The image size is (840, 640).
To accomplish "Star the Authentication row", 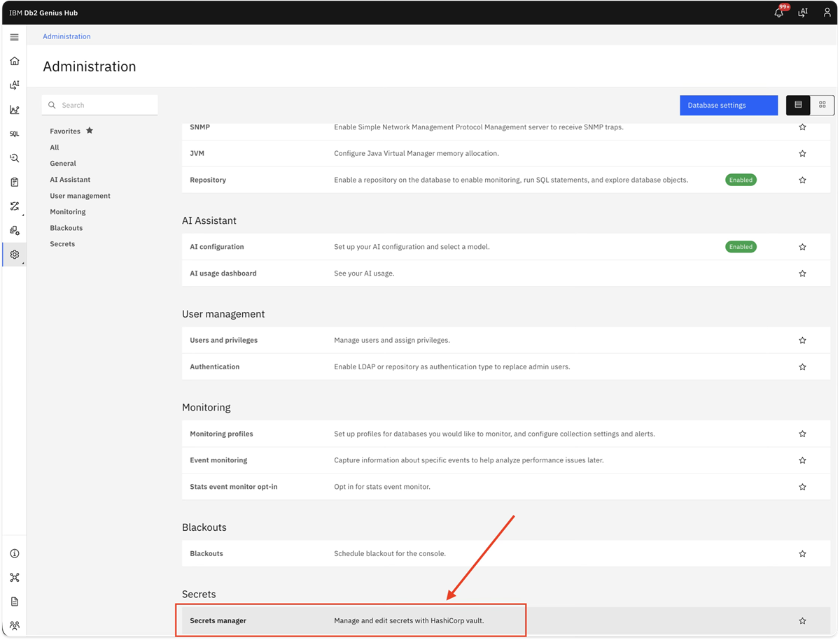I will point(802,367).
